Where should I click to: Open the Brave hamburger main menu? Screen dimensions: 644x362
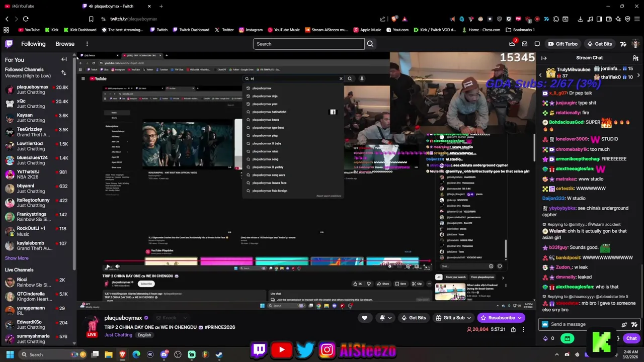click(636, 19)
